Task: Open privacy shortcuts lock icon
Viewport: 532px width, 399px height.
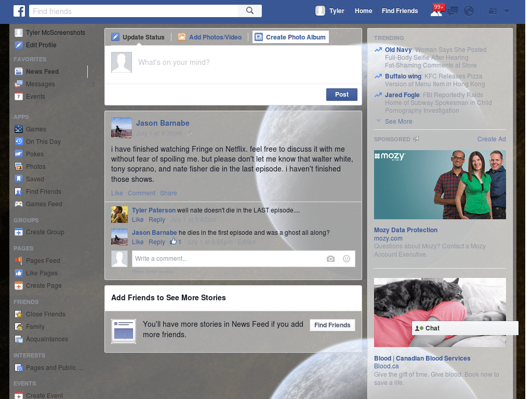Action: pyautogui.click(x=493, y=11)
